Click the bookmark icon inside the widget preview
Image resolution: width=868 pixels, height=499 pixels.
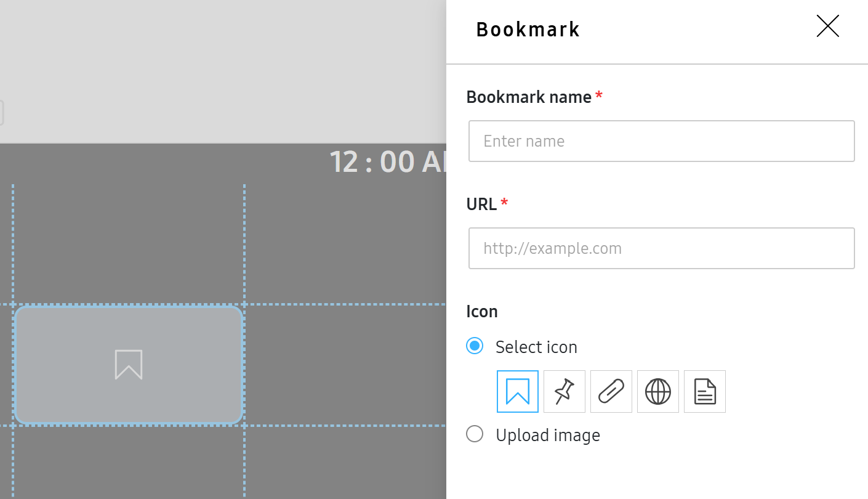click(x=128, y=365)
